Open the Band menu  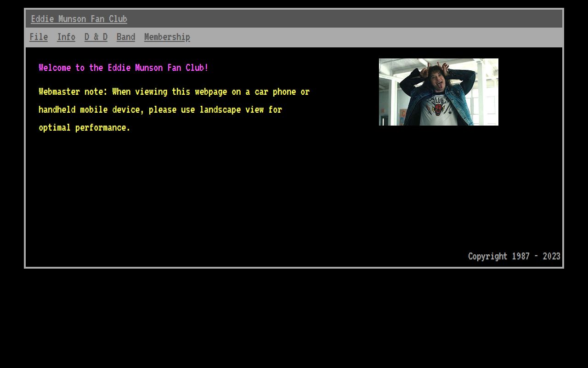[126, 37]
